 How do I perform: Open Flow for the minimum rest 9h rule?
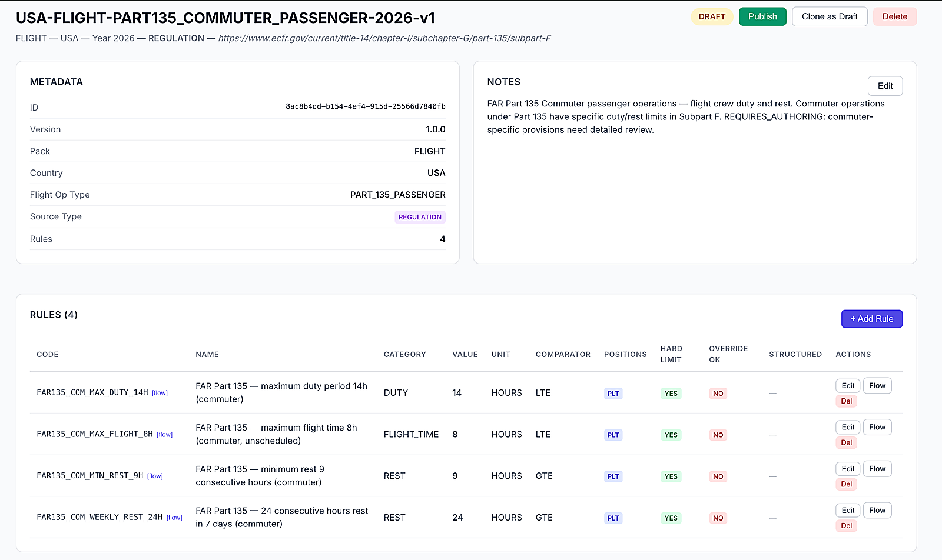pyautogui.click(x=877, y=469)
